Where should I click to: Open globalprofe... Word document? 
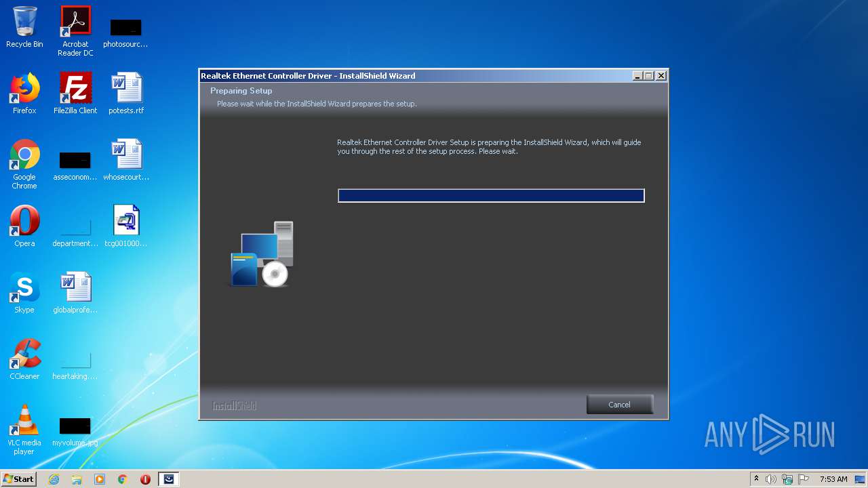coord(75,293)
